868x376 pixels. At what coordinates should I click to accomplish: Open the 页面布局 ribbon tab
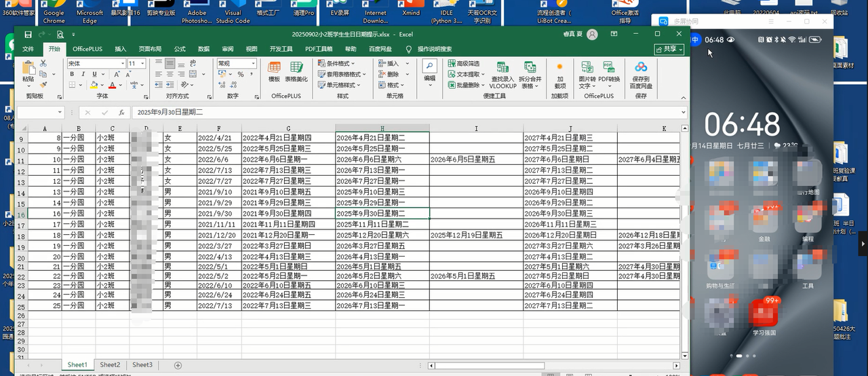(150, 49)
